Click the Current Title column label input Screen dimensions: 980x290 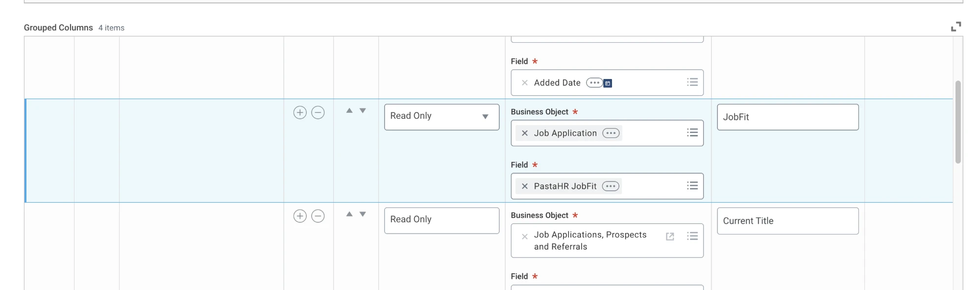788,221
